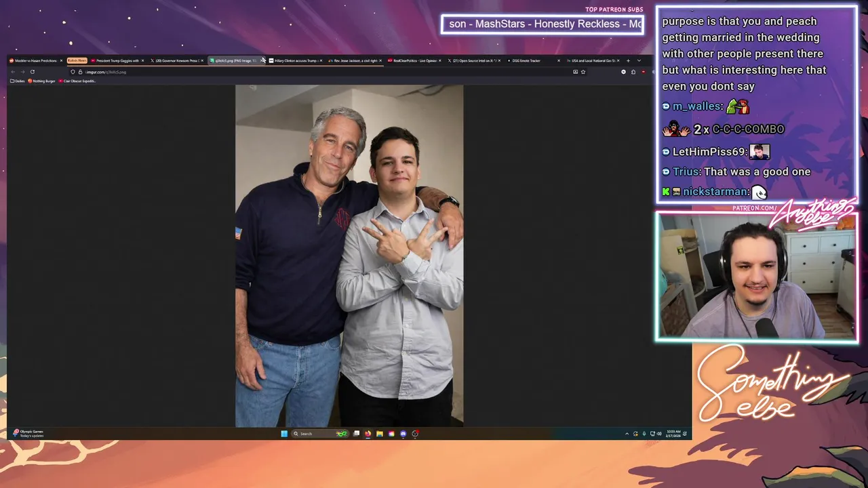Click the padlock site info icon

[80, 72]
